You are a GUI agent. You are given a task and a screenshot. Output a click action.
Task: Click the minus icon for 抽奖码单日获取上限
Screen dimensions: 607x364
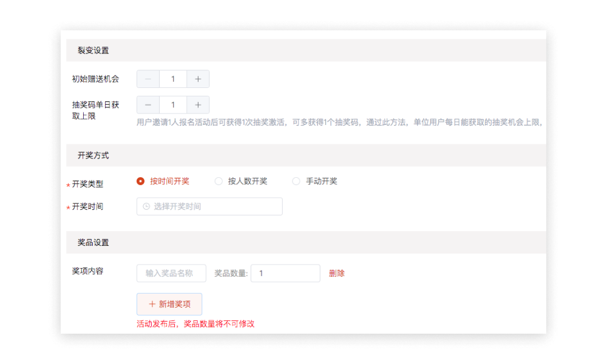click(x=148, y=104)
